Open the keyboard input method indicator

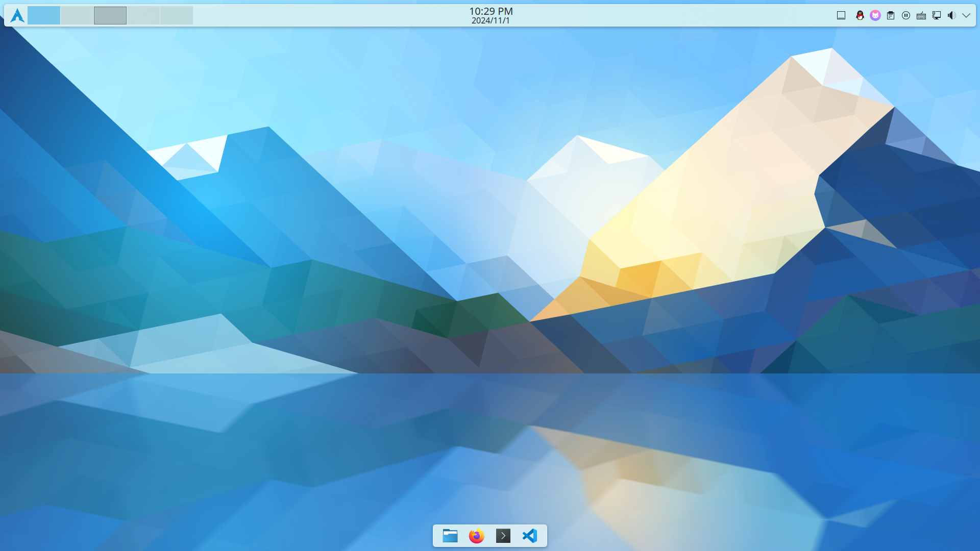pyautogui.click(x=921, y=15)
